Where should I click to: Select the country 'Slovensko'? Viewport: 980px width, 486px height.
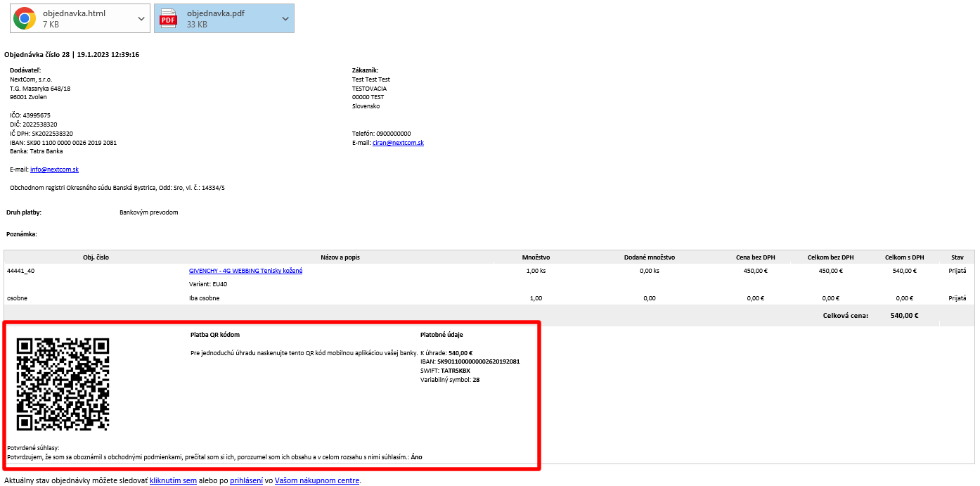[366, 106]
